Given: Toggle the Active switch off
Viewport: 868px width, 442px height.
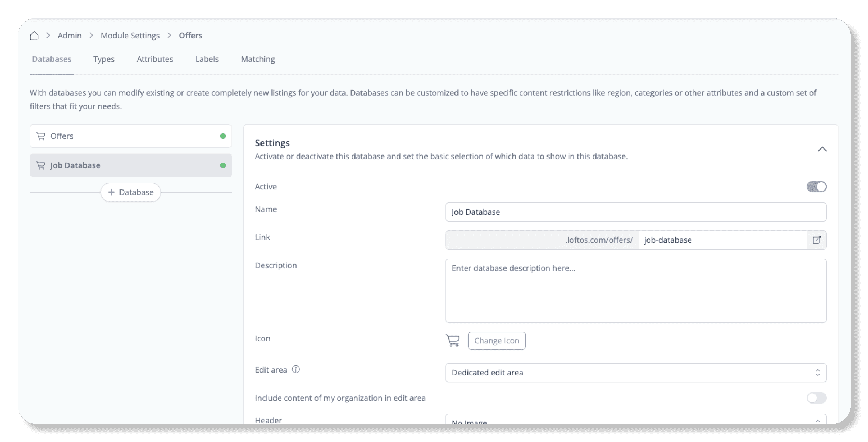Looking at the screenshot, I should tap(816, 187).
